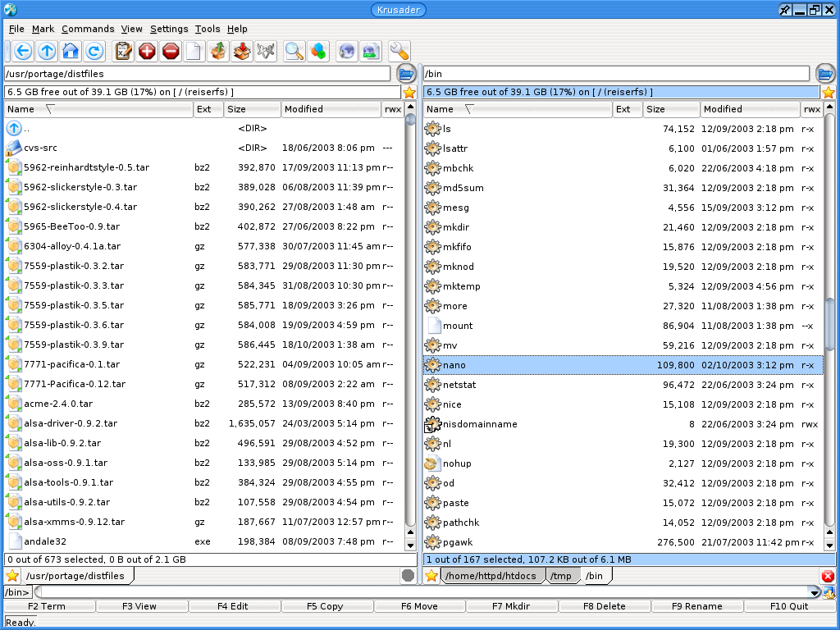840x630 pixels.
Task: Open the Tools menu
Action: (x=208, y=29)
